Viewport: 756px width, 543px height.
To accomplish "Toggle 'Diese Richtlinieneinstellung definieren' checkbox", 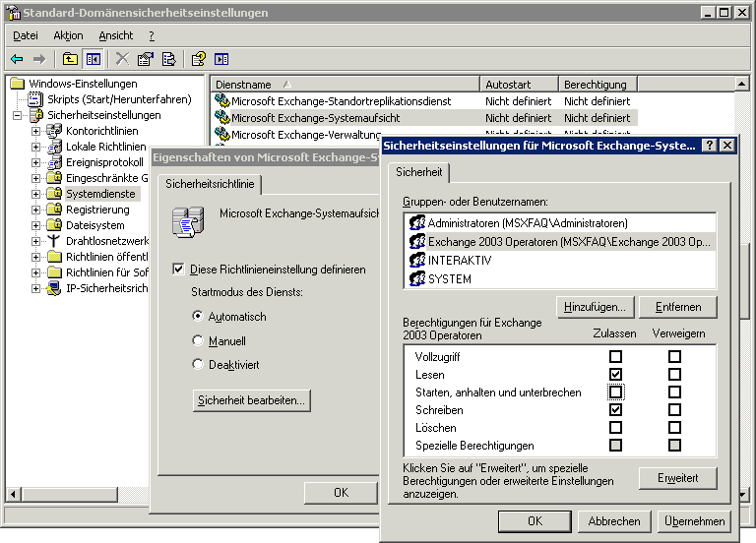I will click(178, 269).
